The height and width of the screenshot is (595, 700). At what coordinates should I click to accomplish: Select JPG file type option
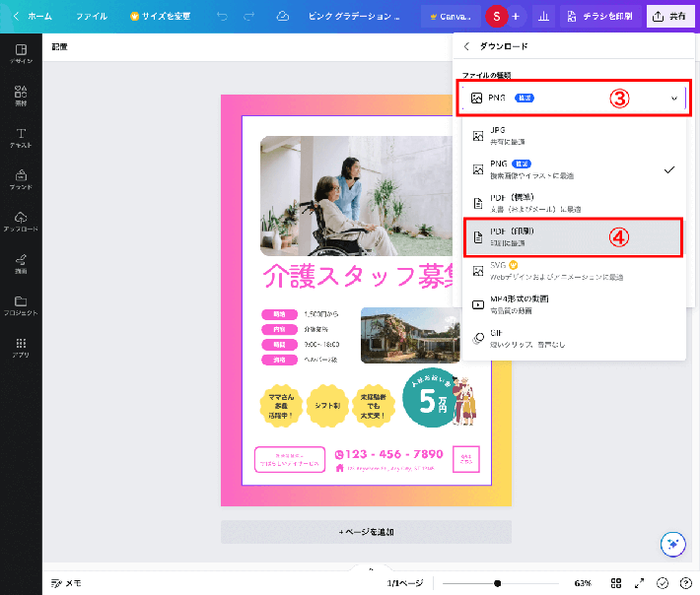tap(574, 136)
